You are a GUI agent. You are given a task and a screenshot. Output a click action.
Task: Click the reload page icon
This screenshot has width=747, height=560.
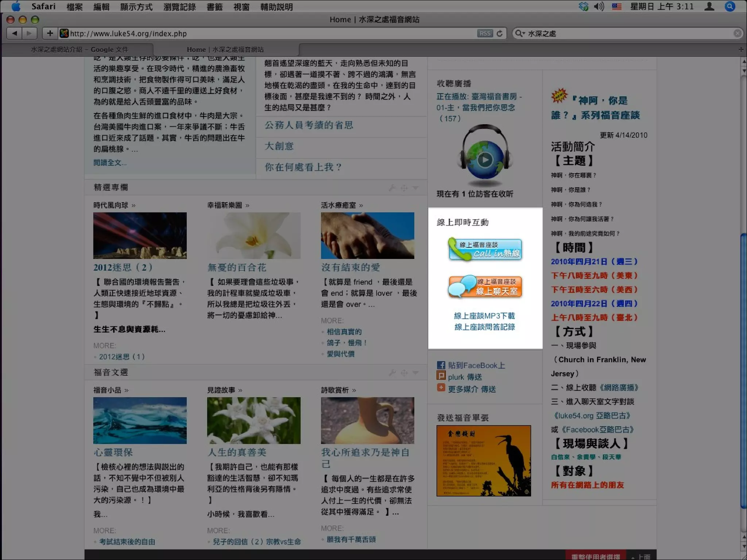[x=500, y=34]
